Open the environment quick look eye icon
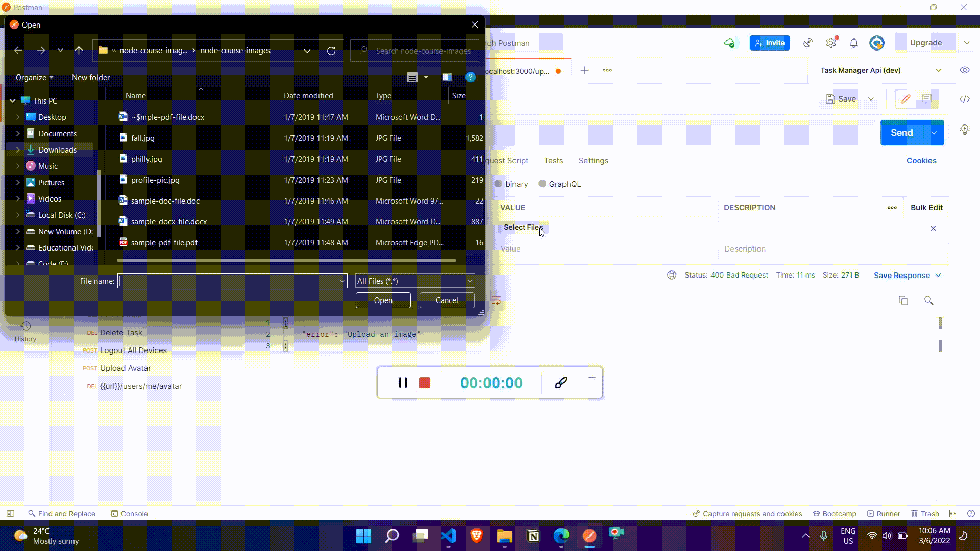Viewport: 980px width, 551px height. click(x=964, y=70)
